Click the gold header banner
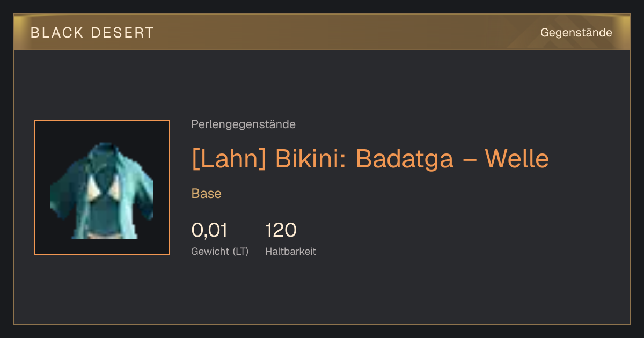The height and width of the screenshot is (338, 644). [322, 32]
